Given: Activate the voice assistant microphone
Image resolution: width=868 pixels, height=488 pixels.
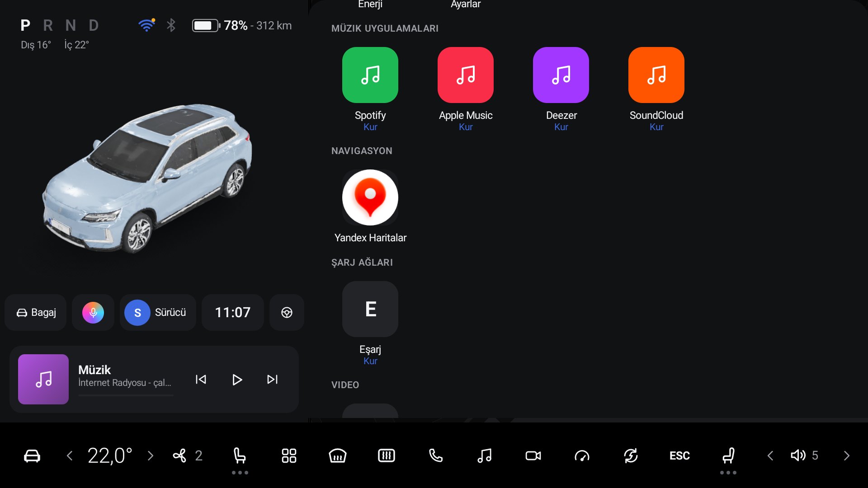Looking at the screenshot, I should [93, 312].
